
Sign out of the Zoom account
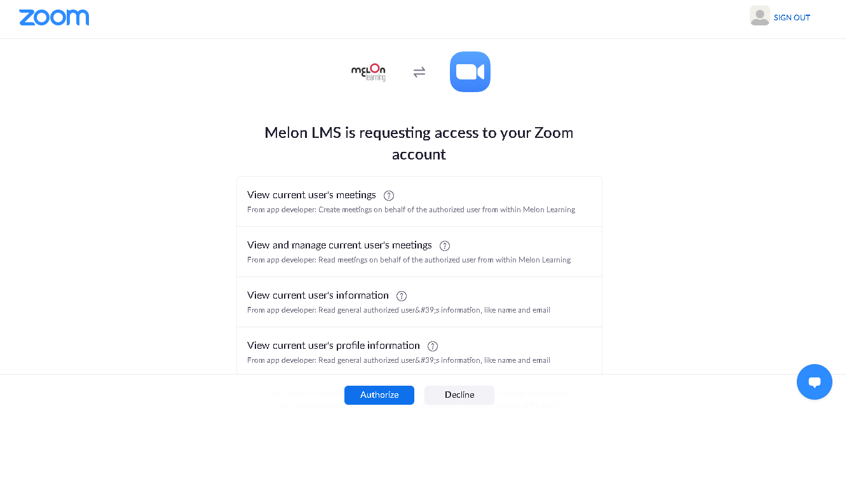792,18
